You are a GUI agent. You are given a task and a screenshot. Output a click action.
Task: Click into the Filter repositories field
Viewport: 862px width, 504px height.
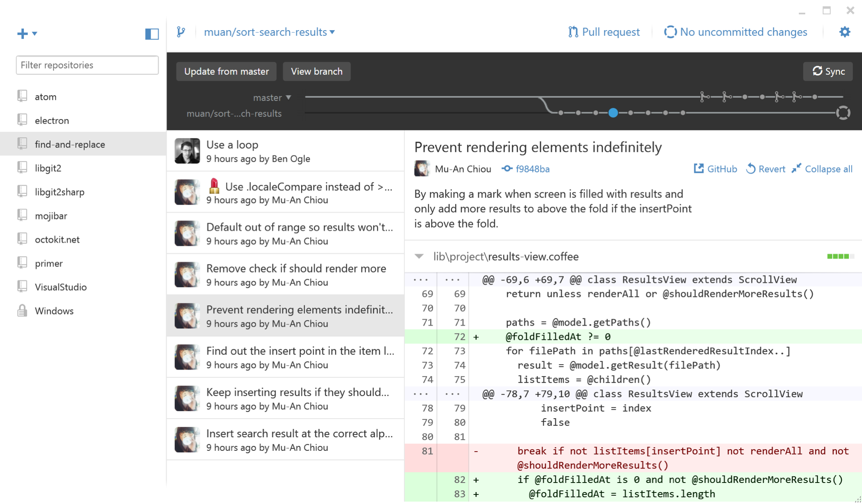pos(87,65)
